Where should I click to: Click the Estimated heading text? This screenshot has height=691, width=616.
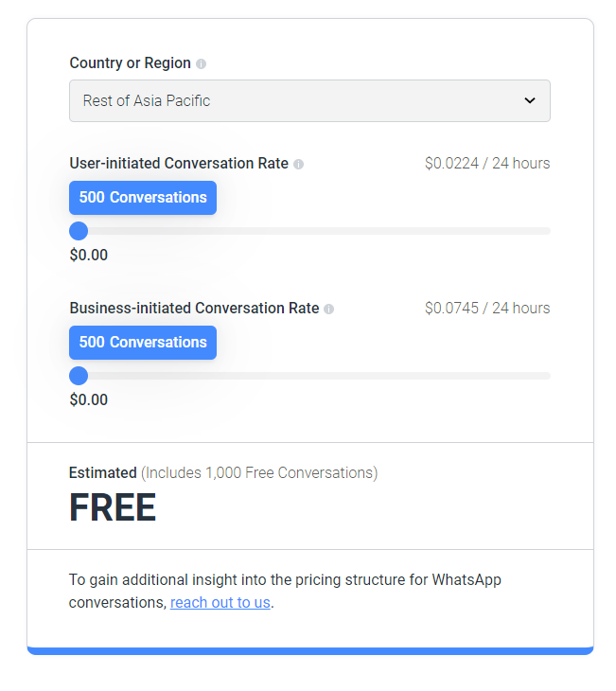(103, 473)
